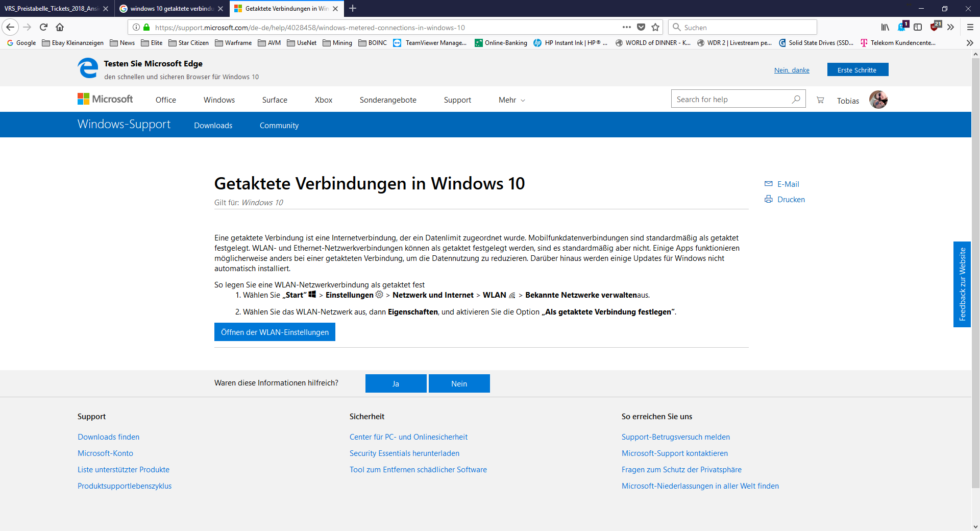The width and height of the screenshot is (980, 531).
Task: Click the Windows-Support heading link
Action: 124,124
